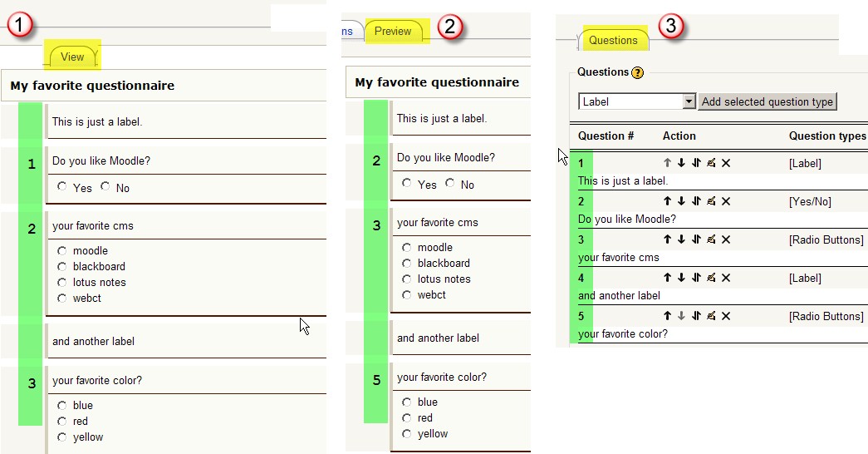Move question 2 'Do you like Moodle?' up
The height and width of the screenshot is (454, 868).
(x=667, y=201)
